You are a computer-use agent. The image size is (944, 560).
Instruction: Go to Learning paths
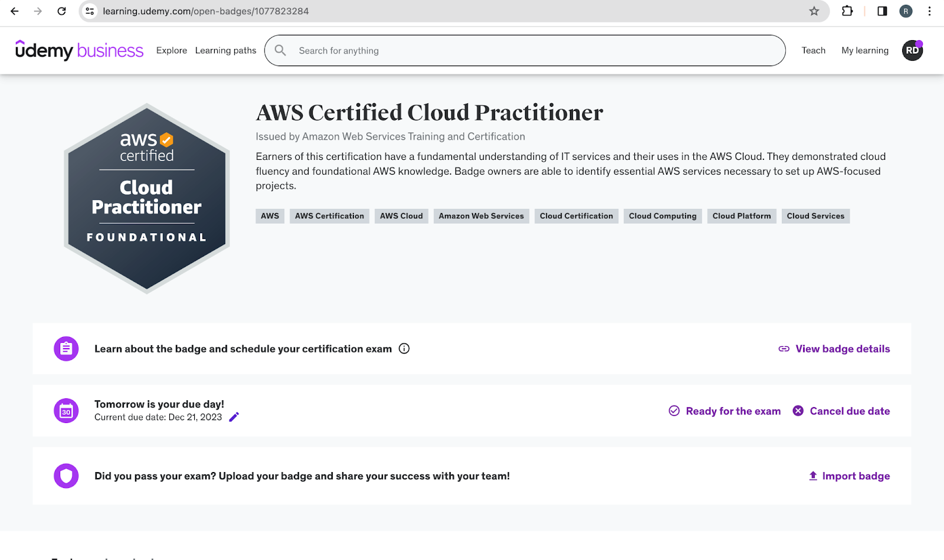pos(226,51)
